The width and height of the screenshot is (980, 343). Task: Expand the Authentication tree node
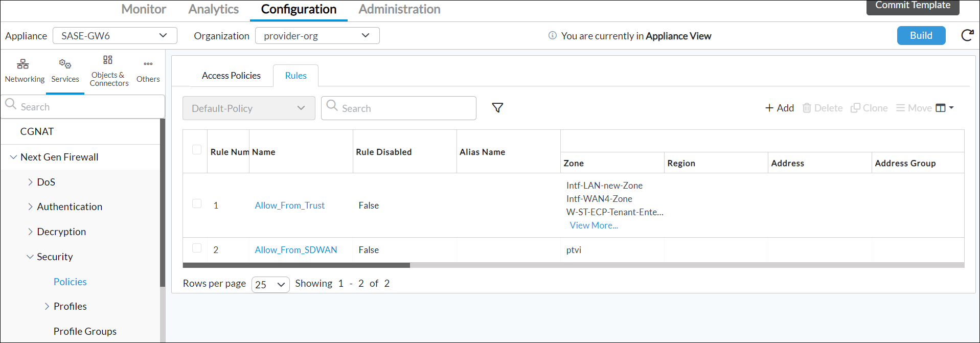pyautogui.click(x=30, y=207)
